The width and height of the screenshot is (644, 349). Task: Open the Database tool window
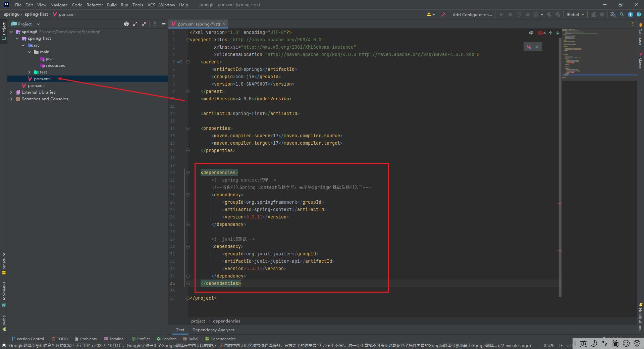point(640,34)
